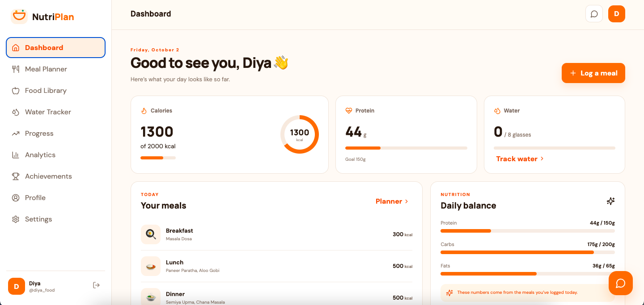
Task: Click the Carbs progress bar
Action: tap(528, 252)
